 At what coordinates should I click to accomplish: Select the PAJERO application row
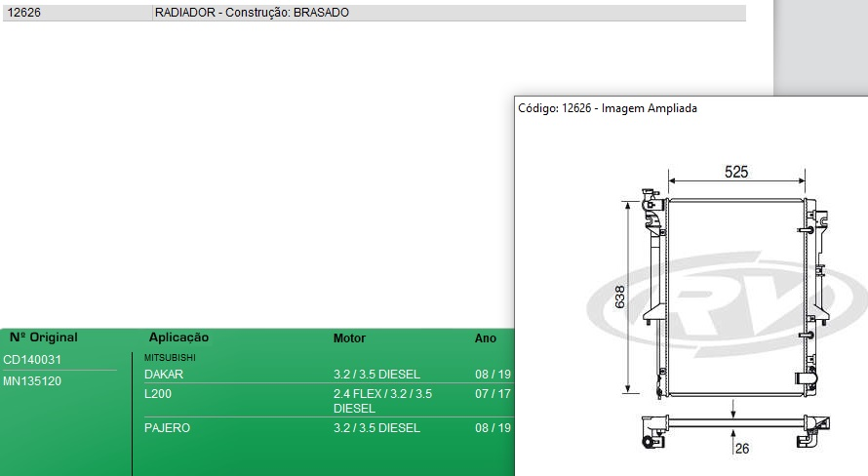[167, 428]
